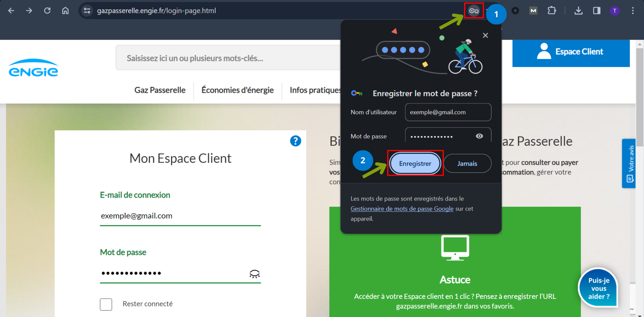Open the browser downloads icon
Image resolution: width=644 pixels, height=317 pixels.
(x=578, y=11)
